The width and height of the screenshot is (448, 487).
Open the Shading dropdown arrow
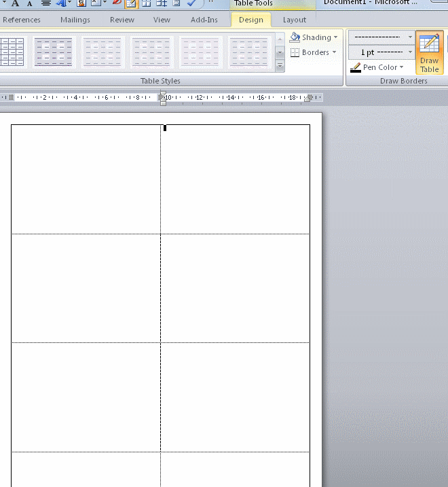click(x=335, y=37)
